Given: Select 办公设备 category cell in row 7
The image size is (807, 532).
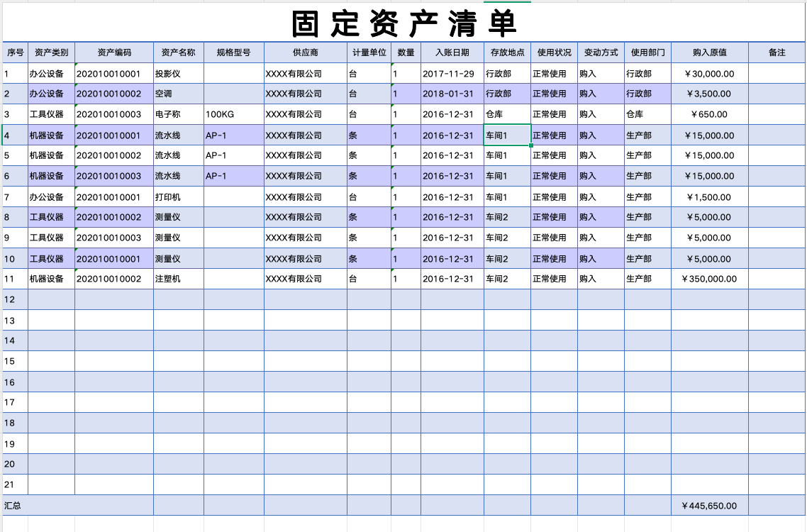Looking at the screenshot, I should click(52, 196).
